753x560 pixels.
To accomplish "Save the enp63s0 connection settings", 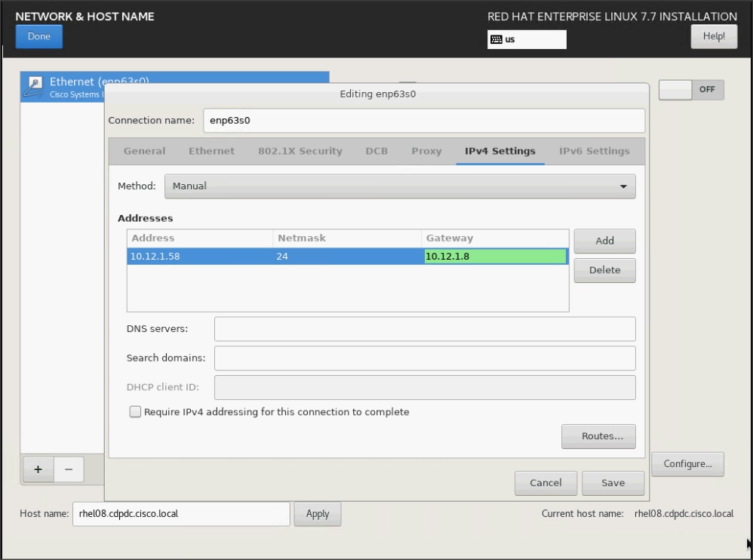I will (613, 483).
